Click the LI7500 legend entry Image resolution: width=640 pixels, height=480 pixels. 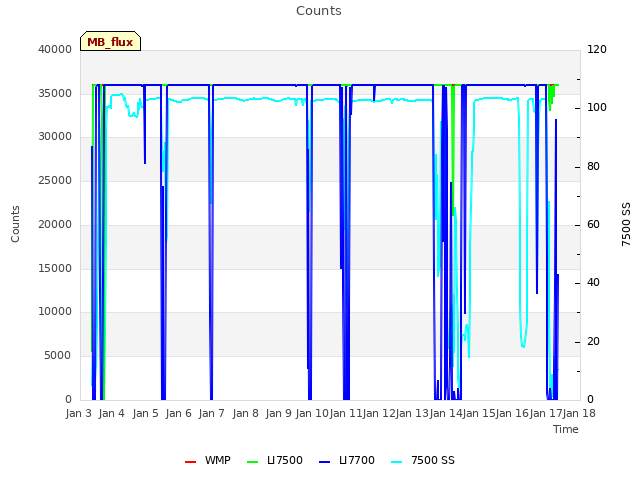[x=275, y=460]
